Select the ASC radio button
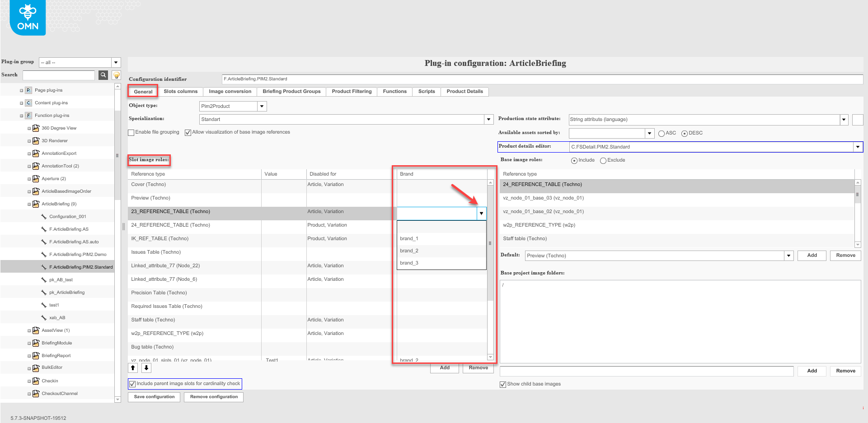Image resolution: width=868 pixels, height=423 pixels. (x=661, y=133)
